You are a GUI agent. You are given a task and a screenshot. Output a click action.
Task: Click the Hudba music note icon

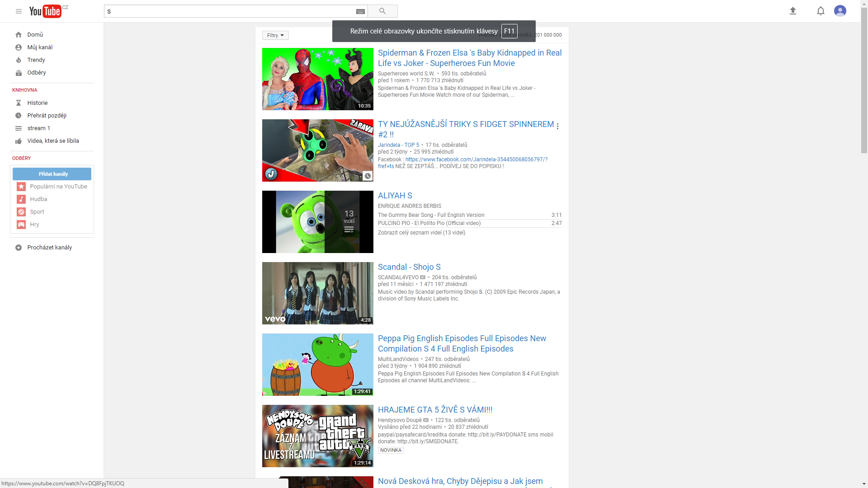[x=21, y=199]
